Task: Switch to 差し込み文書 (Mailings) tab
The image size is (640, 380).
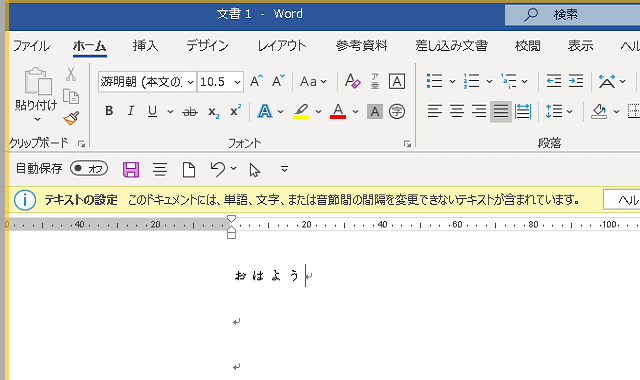Action: coord(451,46)
